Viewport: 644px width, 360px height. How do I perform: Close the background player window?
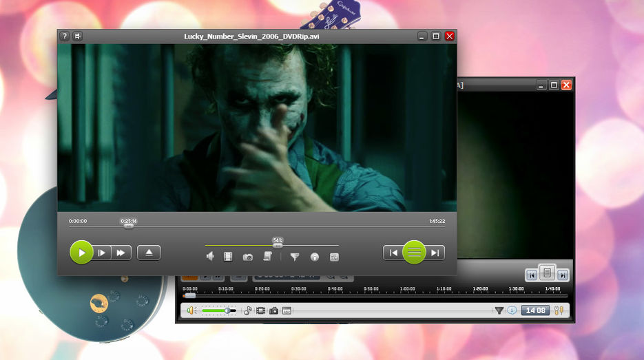tap(567, 85)
